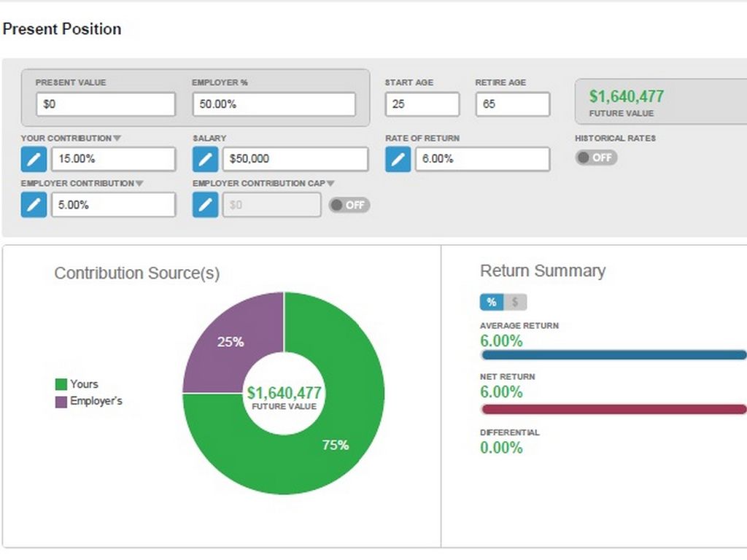747x560 pixels.
Task: Expand the Employer Contribution dropdown arrow
Action: pos(139,184)
